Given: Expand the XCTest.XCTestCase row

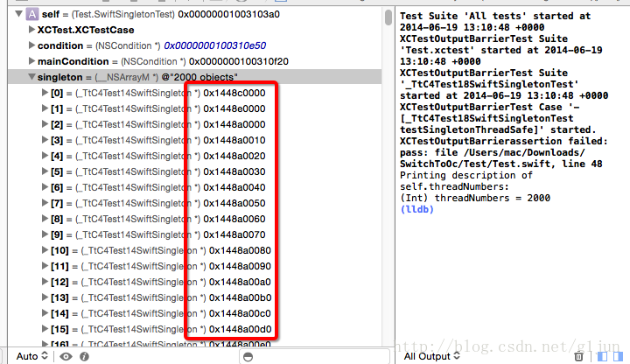Looking at the screenshot, I should tap(31, 30).
